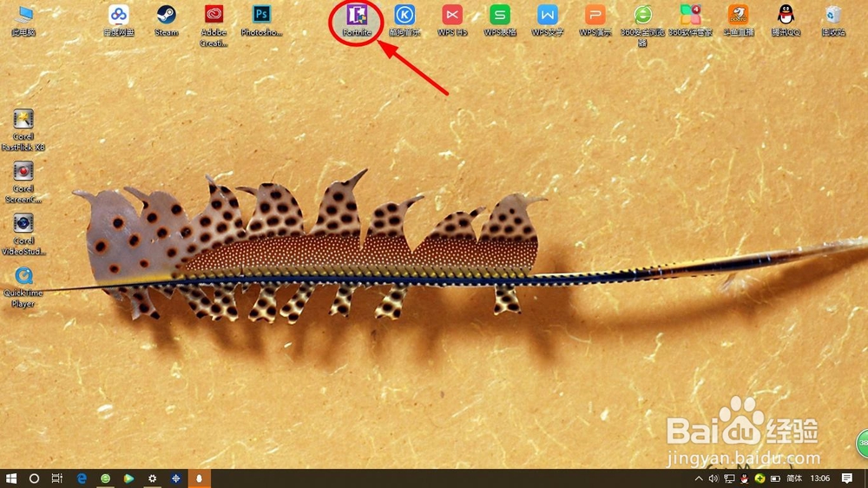Screen dimensions: 868x488
Task: Expand hidden system tray icons
Action: coord(699,478)
